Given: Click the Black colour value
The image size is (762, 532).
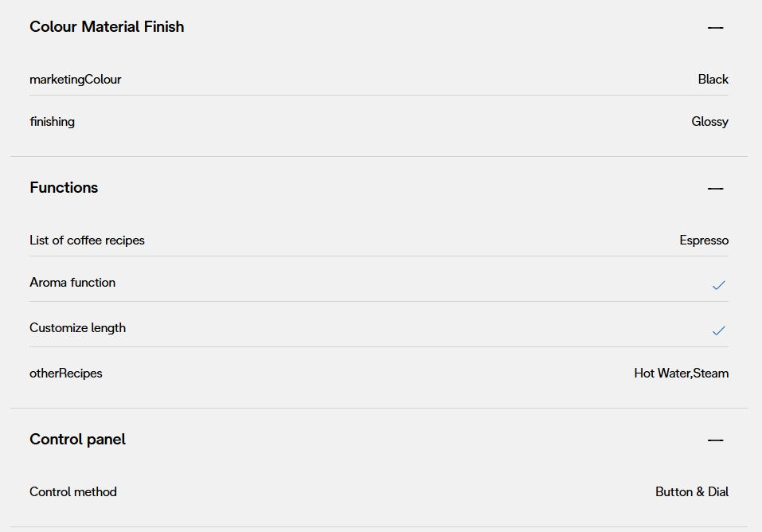Looking at the screenshot, I should (x=713, y=80).
